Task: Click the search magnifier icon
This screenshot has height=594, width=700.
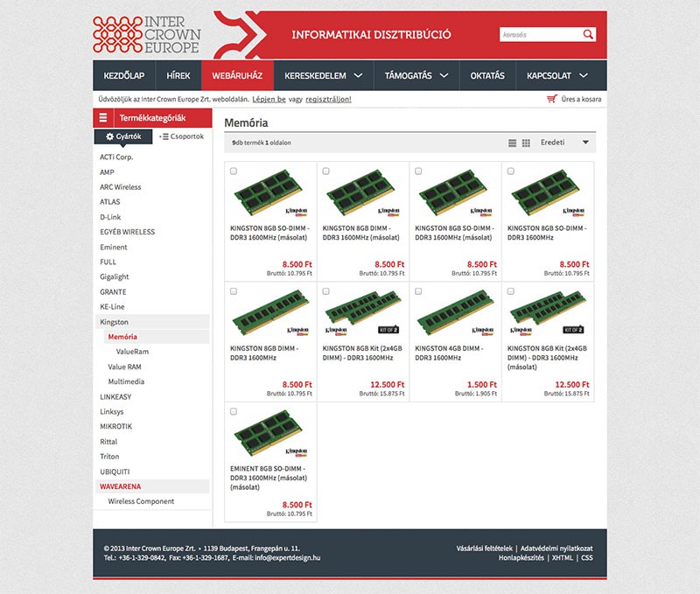Action: [588, 35]
